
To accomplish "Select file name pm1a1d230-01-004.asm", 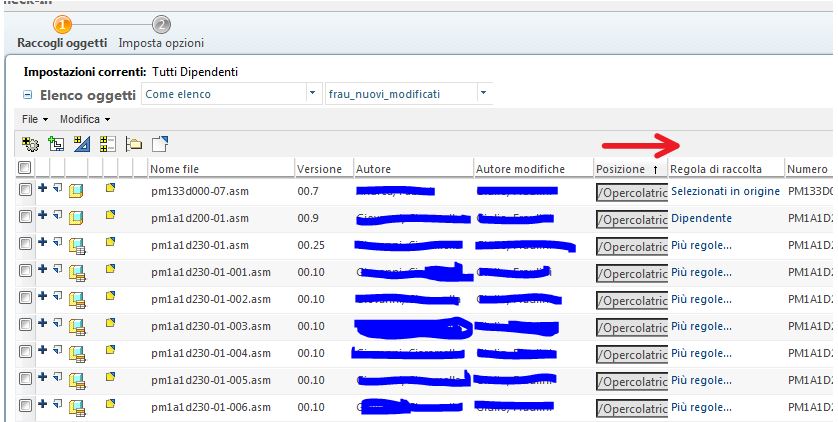I will tap(211, 353).
